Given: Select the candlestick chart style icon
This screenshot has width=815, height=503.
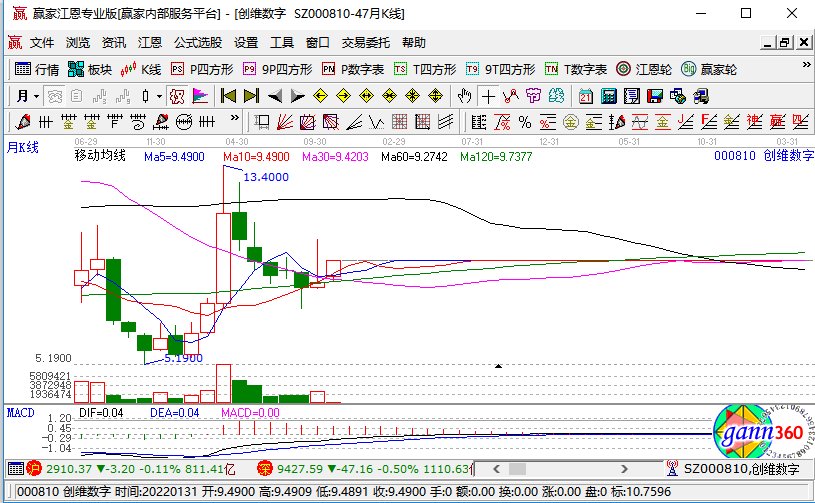Looking at the screenshot, I should click(146, 97).
